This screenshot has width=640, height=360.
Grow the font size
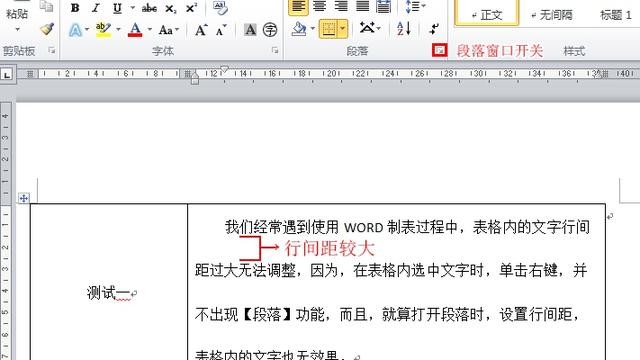pos(201,30)
